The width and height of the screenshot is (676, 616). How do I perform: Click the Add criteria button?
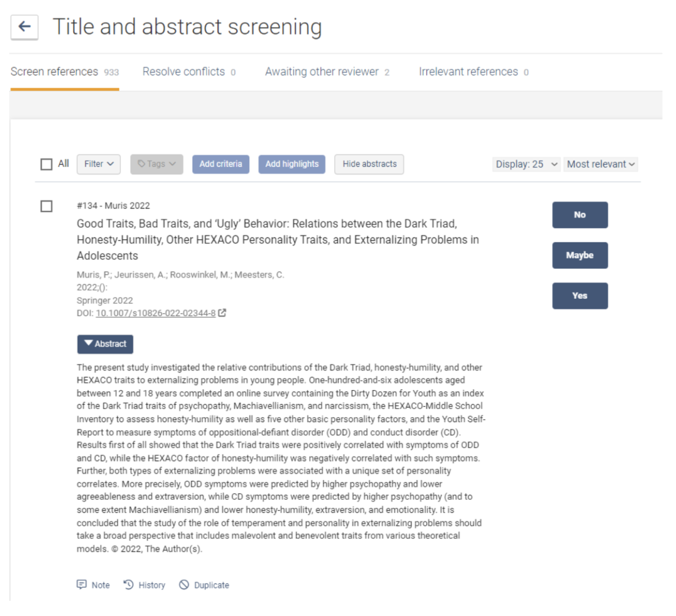pyautogui.click(x=221, y=164)
